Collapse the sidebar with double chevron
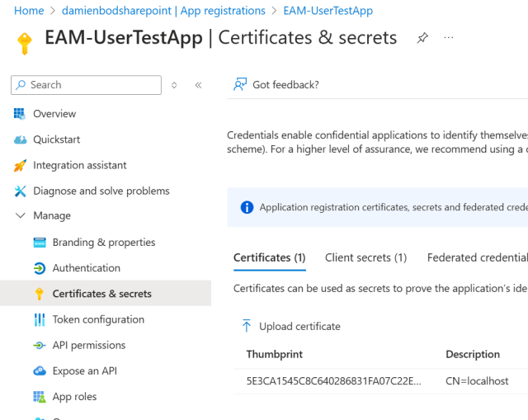Image resolution: width=528 pixels, height=420 pixels. [198, 85]
